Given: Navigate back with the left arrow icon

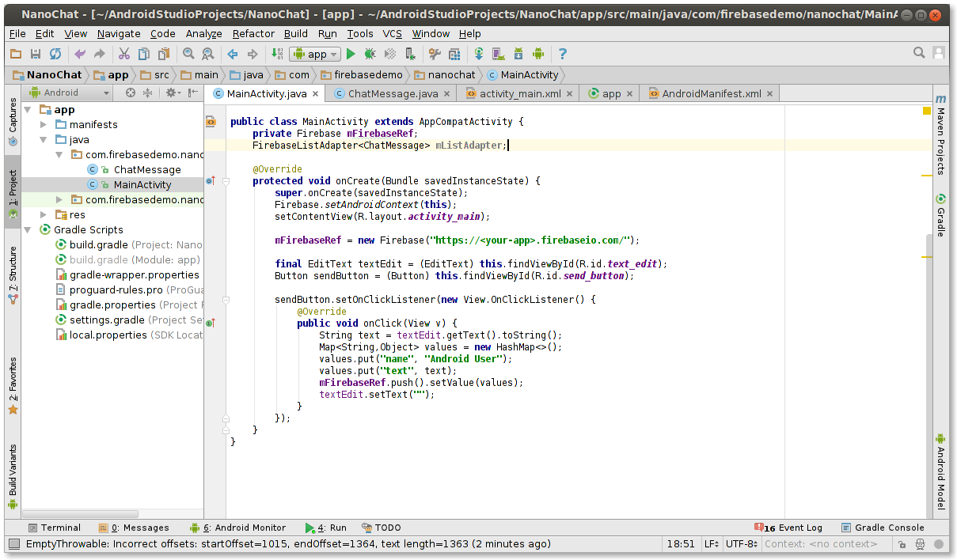Looking at the screenshot, I should [233, 54].
